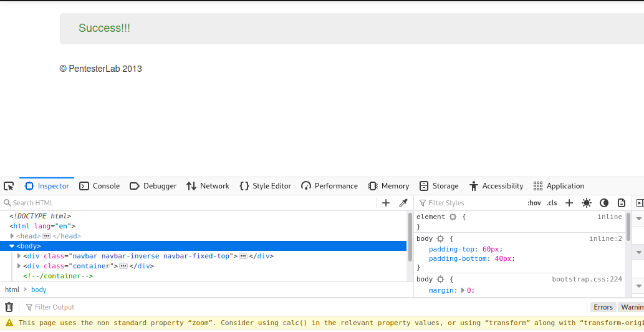Switch to the Inspector tab

(47, 186)
